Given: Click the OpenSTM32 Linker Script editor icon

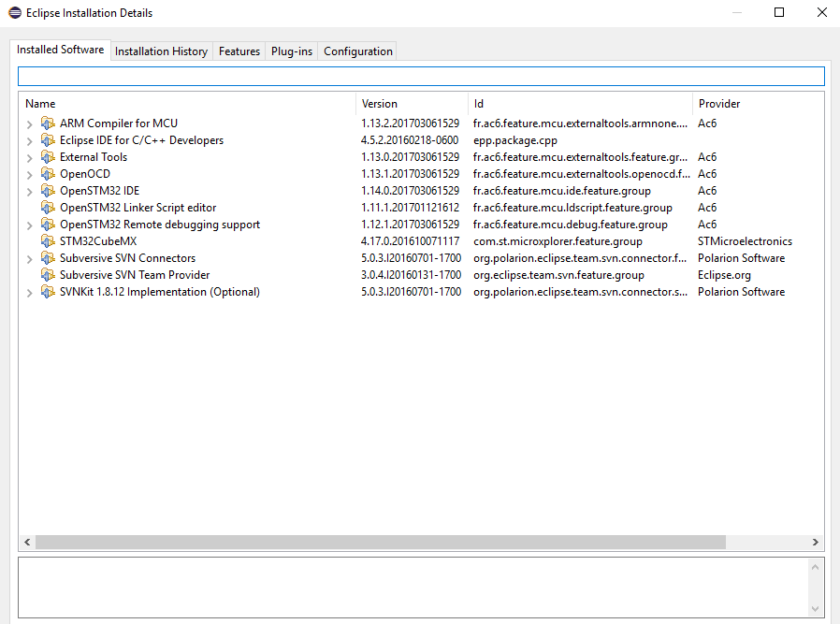Looking at the screenshot, I should pos(48,208).
